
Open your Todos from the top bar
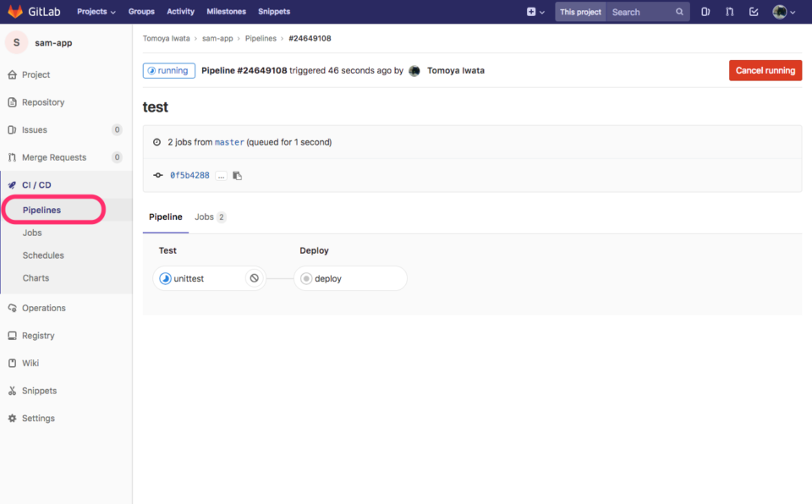click(754, 12)
